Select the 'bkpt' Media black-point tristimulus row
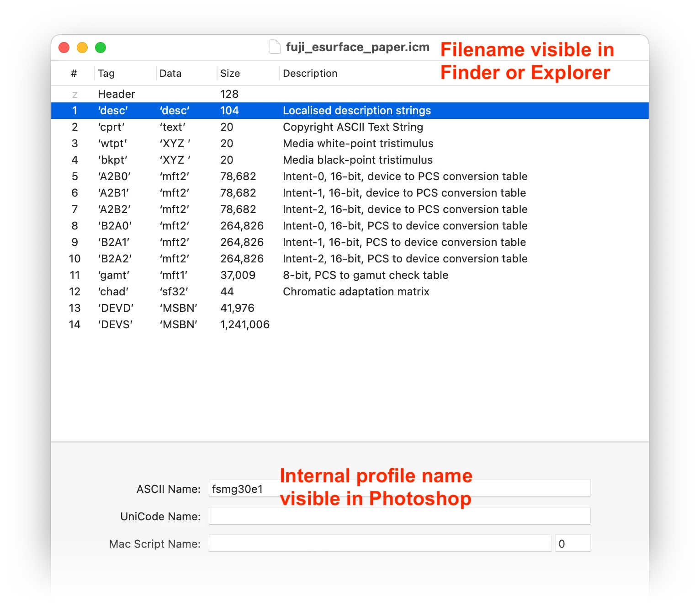 [350, 160]
